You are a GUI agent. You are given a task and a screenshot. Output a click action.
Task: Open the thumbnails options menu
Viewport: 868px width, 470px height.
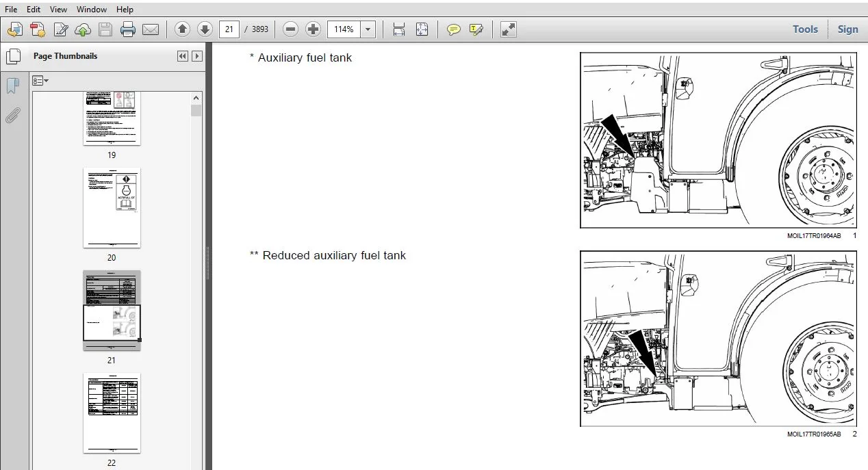pos(40,81)
